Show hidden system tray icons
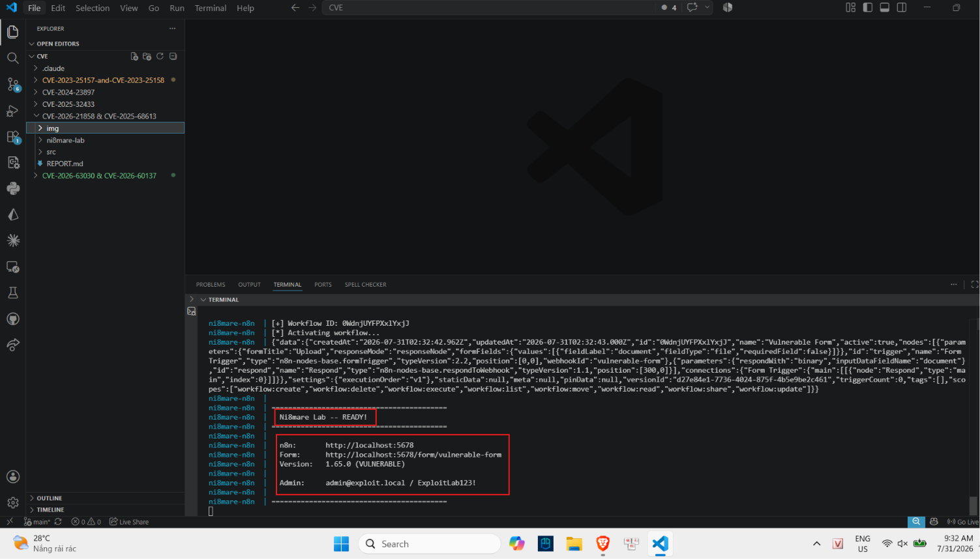 pos(816,544)
